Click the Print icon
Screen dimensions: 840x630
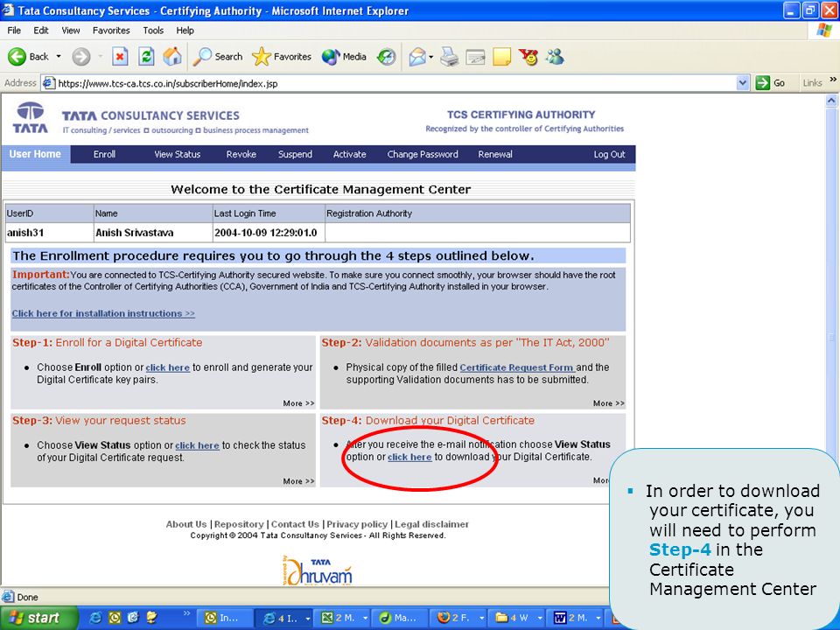point(450,56)
